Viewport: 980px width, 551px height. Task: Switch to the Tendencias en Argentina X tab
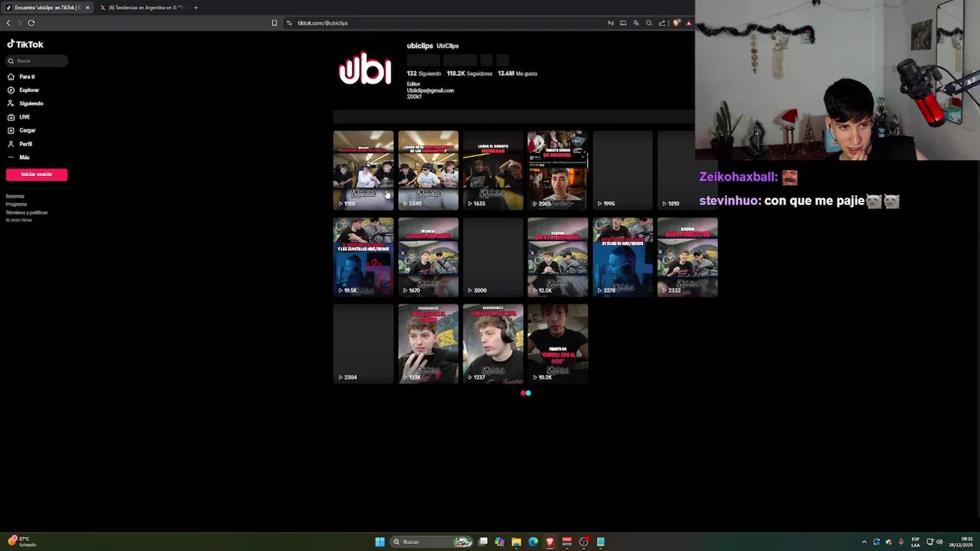point(142,8)
